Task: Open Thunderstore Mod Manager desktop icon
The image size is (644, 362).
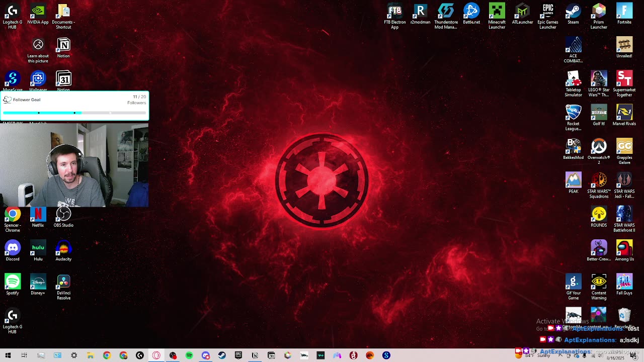Action: coord(446,16)
